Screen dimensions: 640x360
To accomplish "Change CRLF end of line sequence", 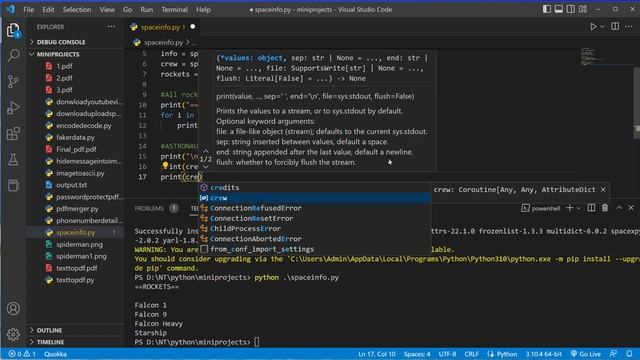I will point(471,354).
